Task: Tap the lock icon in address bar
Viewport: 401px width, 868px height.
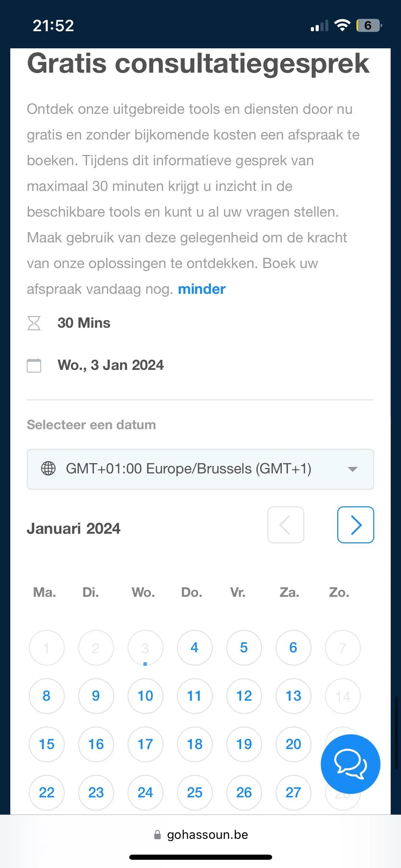Action: point(158,835)
